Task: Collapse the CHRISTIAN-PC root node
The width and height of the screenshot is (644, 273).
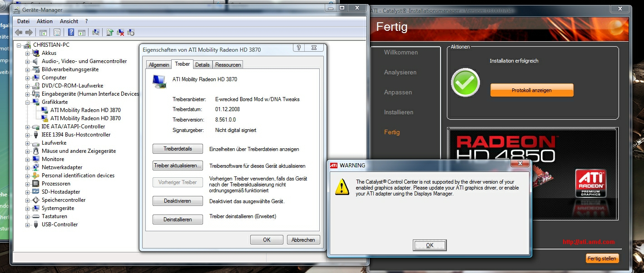Action: pyautogui.click(x=19, y=45)
